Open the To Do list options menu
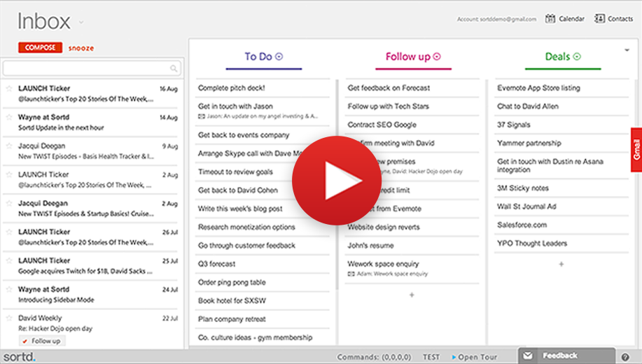The width and height of the screenshot is (642, 364). (279, 57)
